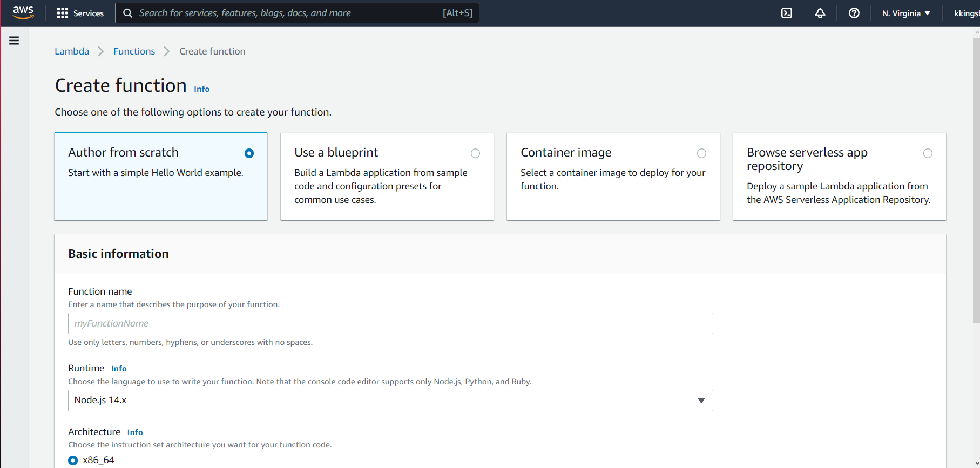Image resolution: width=980 pixels, height=468 pixels.
Task: Click the search magnifier icon
Action: [128, 13]
